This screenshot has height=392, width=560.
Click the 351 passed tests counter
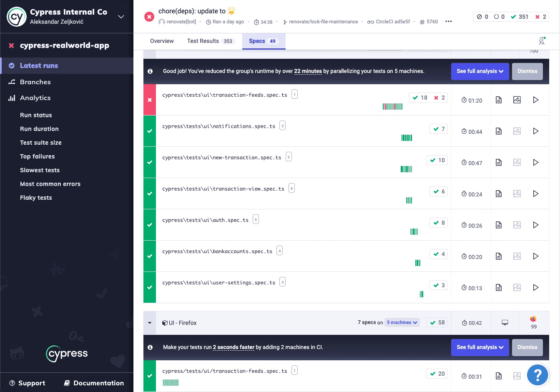pos(520,17)
